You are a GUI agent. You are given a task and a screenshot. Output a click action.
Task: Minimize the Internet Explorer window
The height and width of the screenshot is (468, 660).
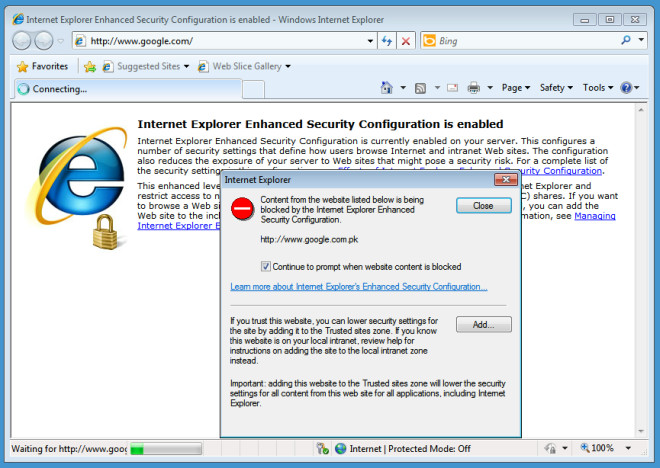[x=585, y=19]
